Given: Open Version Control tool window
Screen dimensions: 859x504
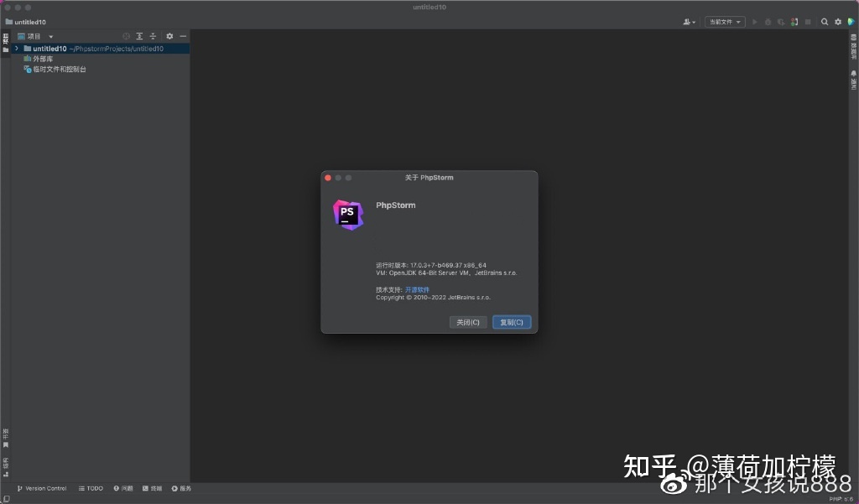Looking at the screenshot, I should pyautogui.click(x=42, y=488).
